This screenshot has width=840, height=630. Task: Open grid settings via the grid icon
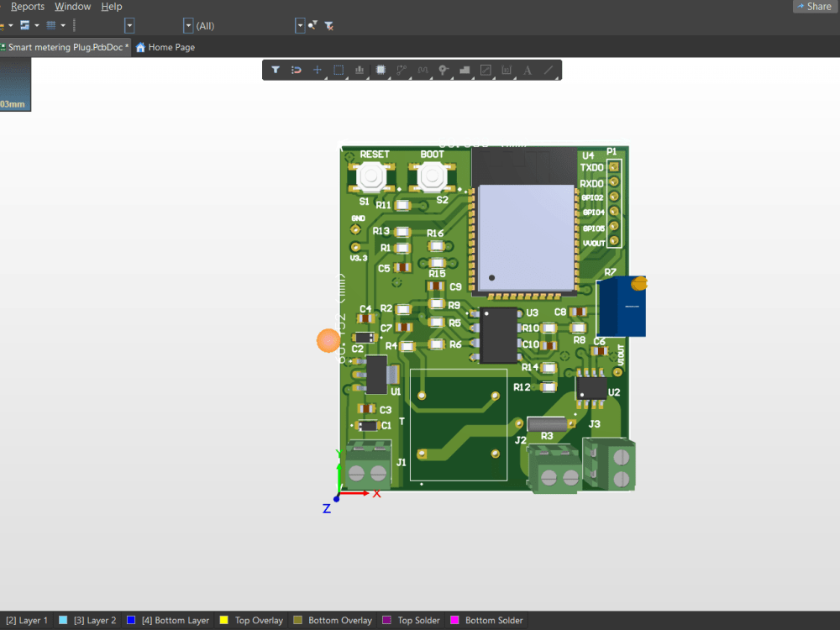click(52, 25)
